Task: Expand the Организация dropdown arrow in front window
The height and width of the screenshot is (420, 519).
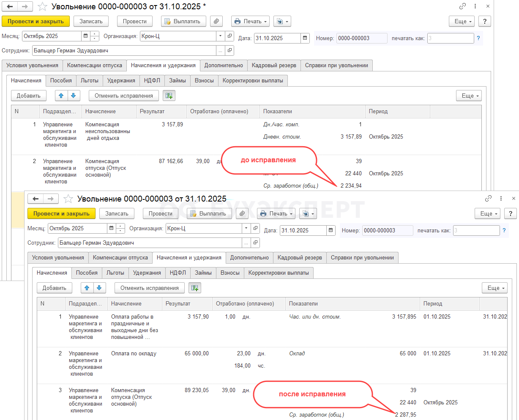Action: 246,228
